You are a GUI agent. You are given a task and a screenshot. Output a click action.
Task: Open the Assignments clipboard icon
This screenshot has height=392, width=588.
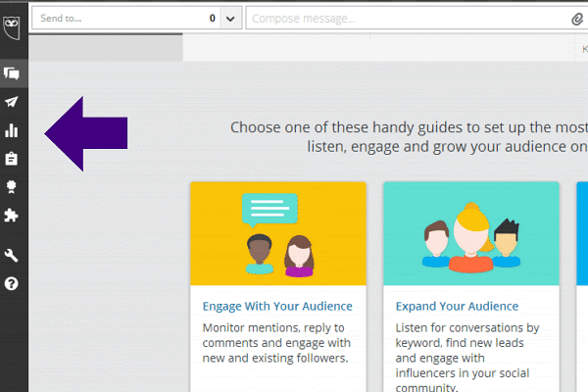(11, 159)
